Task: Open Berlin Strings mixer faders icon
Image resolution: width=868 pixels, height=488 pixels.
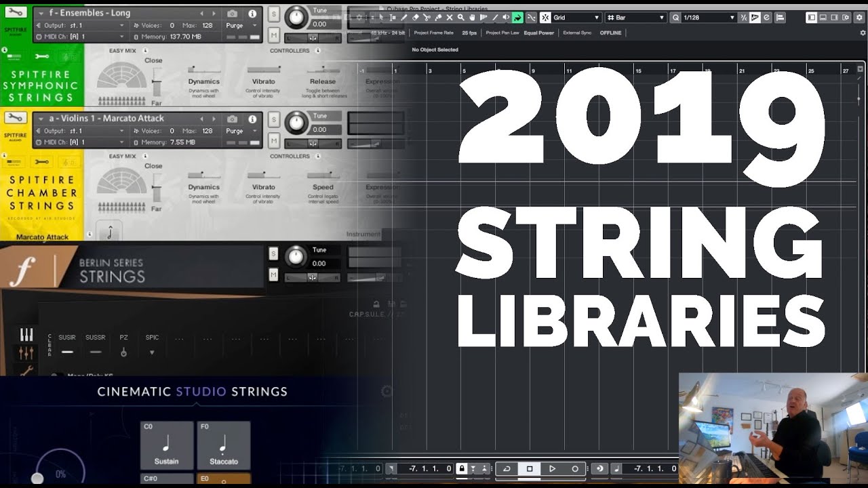Action: pos(26,353)
